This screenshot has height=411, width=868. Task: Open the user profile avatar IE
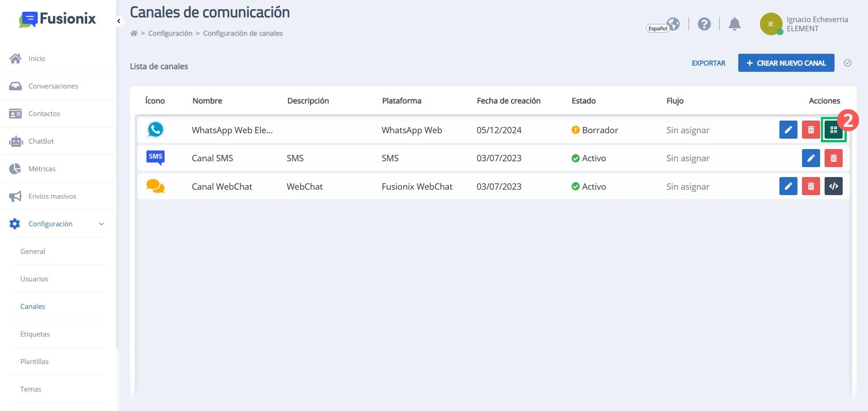click(771, 24)
